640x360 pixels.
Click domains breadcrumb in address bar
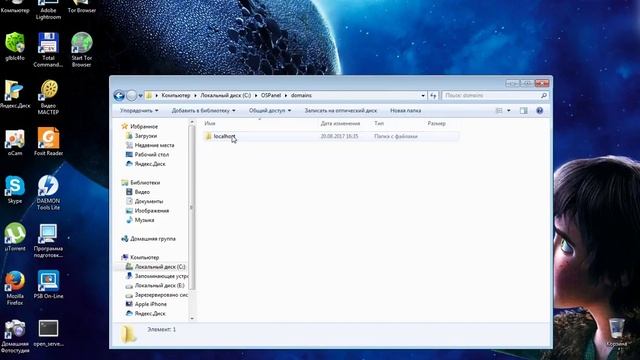click(301, 95)
